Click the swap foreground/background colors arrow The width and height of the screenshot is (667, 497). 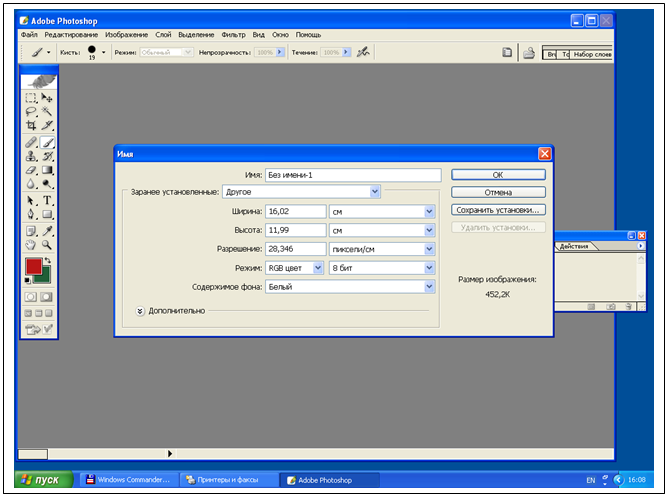coord(48,260)
